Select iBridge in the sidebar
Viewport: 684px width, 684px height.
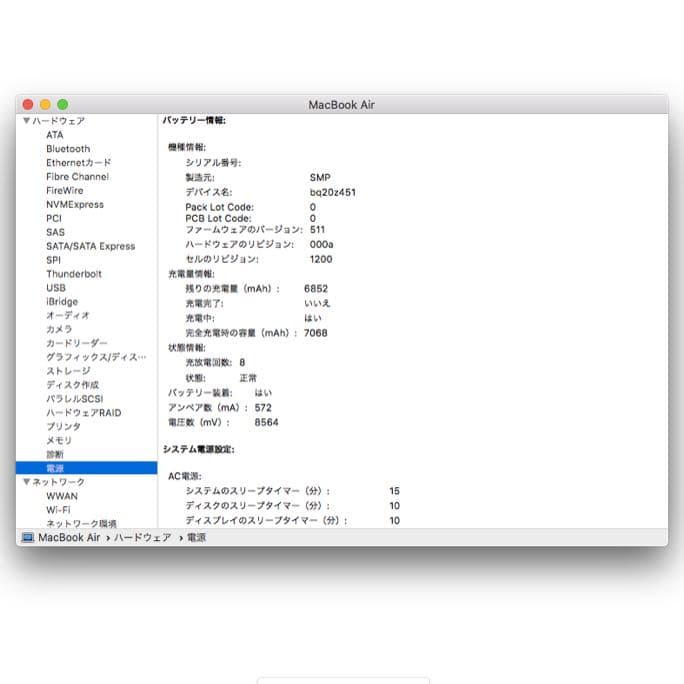pyautogui.click(x=62, y=302)
